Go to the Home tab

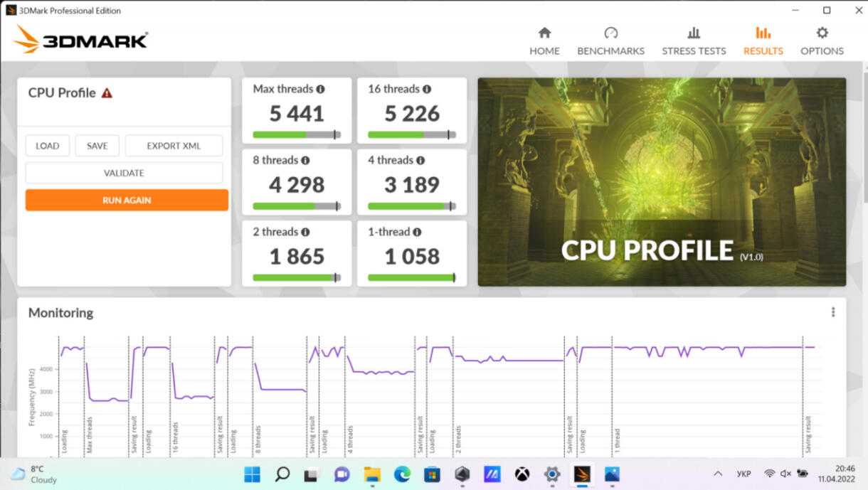pos(544,41)
